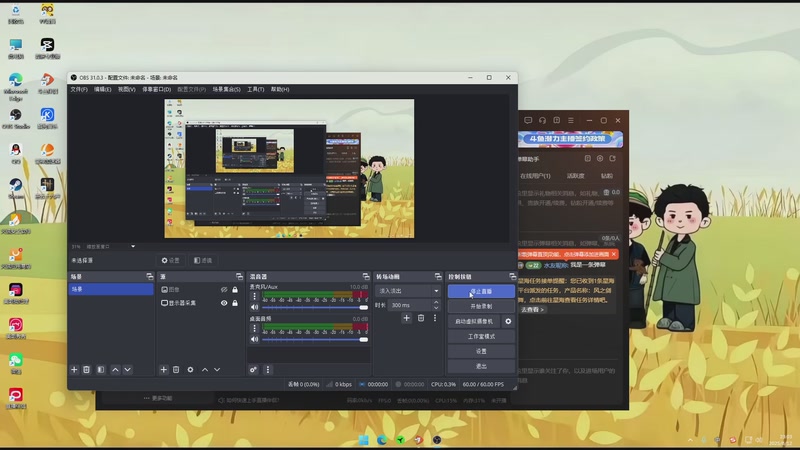Open OBS Studio desktop shortcut

point(16,119)
